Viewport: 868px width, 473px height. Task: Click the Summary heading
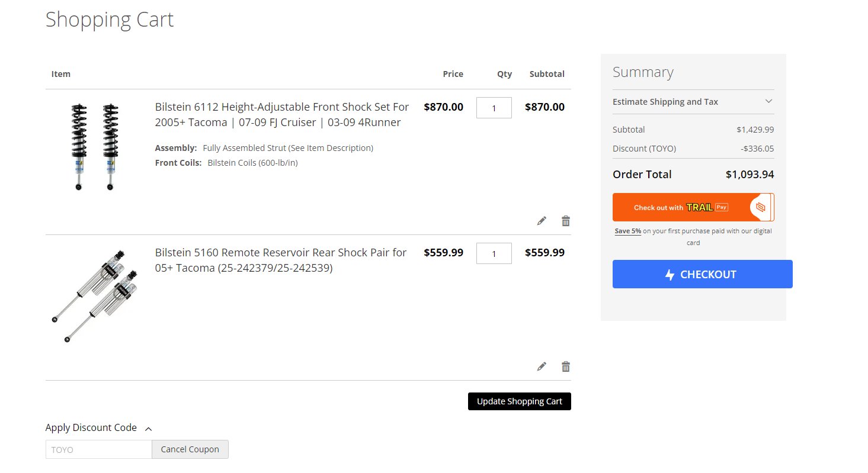[x=643, y=72]
